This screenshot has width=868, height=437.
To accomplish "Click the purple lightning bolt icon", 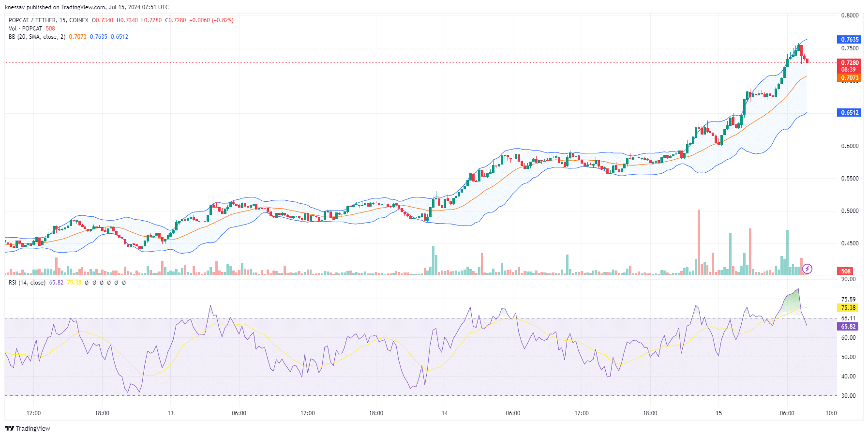I will 807,269.
